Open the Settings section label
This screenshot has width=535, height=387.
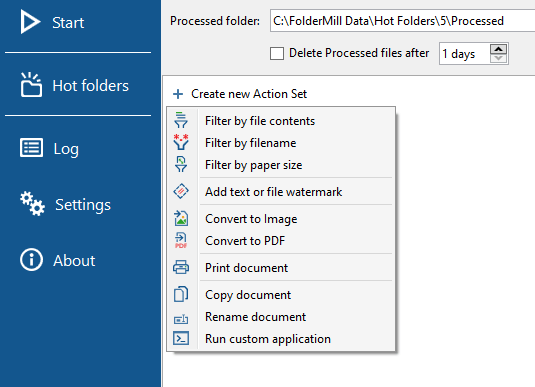(x=83, y=205)
